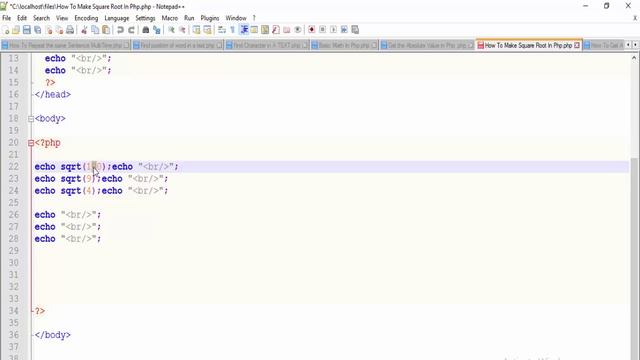
Task: Click the Paste toolbar icon
Action: click(x=106, y=30)
